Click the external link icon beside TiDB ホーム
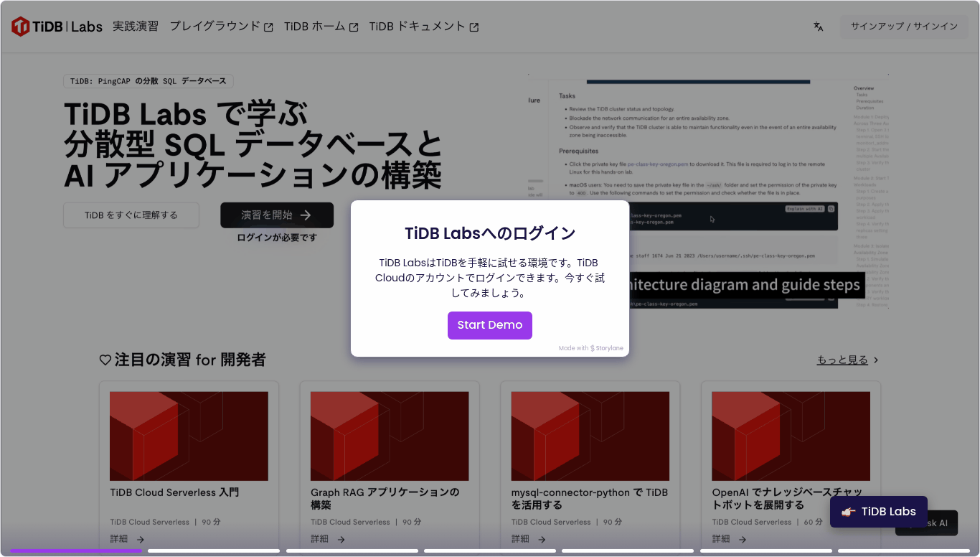Screen dimensions: 980x557 click(x=354, y=25)
